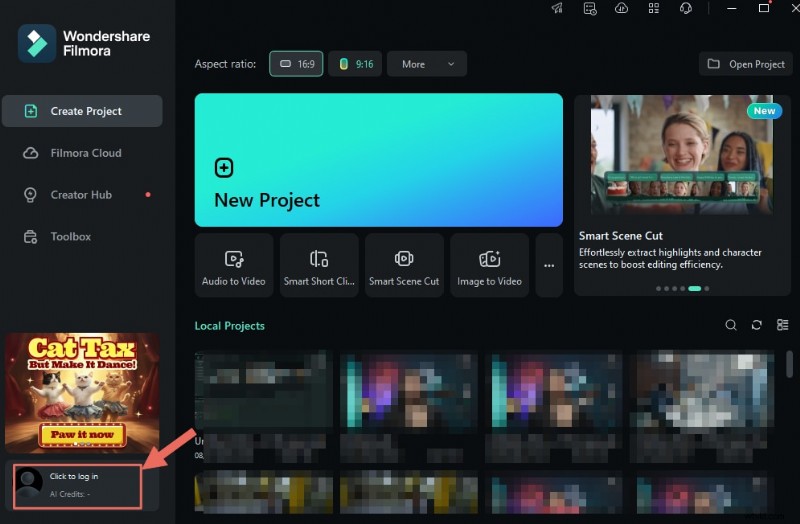Viewport: 800px width, 524px height.
Task: Click the Creator Hub lightbulb icon
Action: click(x=30, y=195)
